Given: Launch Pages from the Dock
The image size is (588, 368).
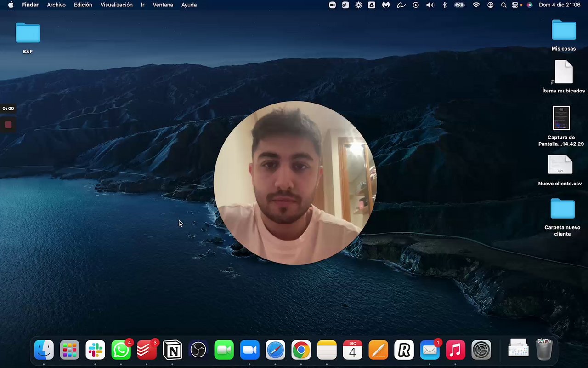Looking at the screenshot, I should pyautogui.click(x=379, y=351).
